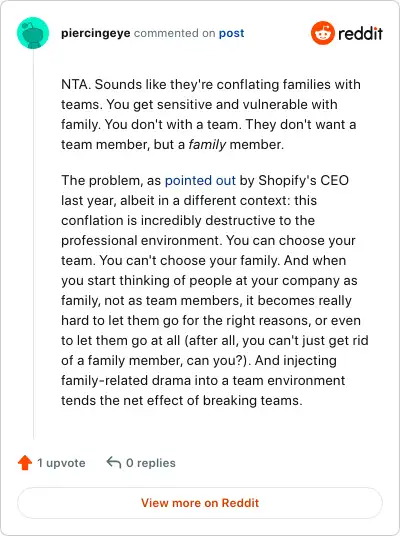The height and width of the screenshot is (536, 400).
Task: Click the phrase 'professional environment' in comment
Action: point(142,240)
